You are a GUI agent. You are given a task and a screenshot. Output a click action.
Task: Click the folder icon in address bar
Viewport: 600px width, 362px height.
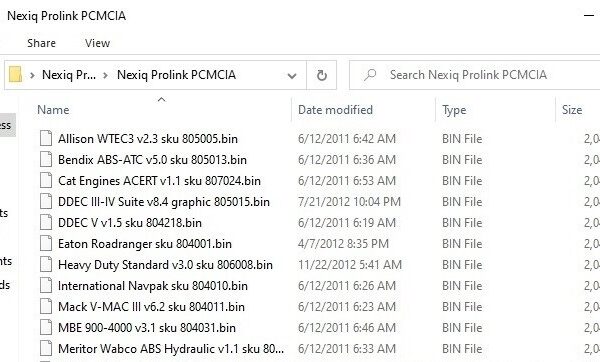[x=15, y=75]
